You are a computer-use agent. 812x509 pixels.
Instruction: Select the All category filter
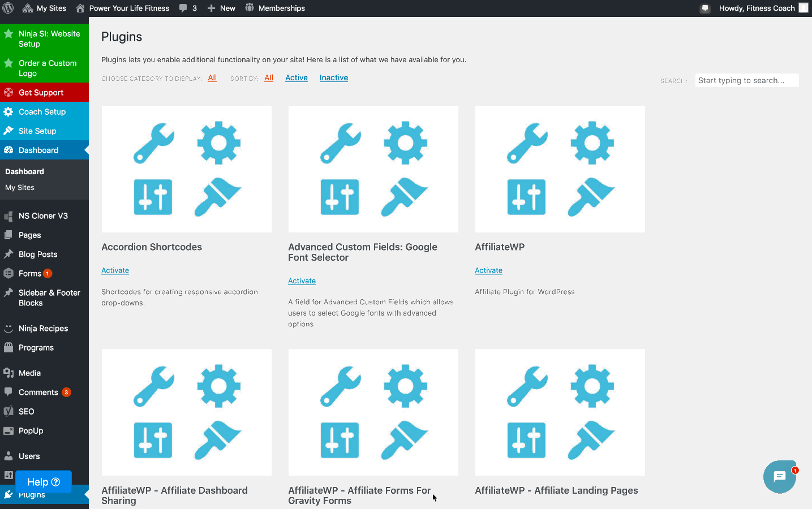tap(212, 78)
